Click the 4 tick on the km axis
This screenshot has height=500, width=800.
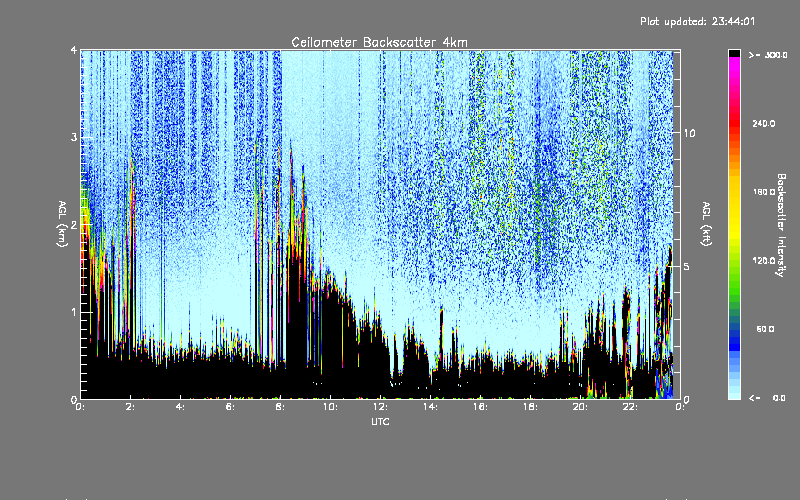point(74,50)
